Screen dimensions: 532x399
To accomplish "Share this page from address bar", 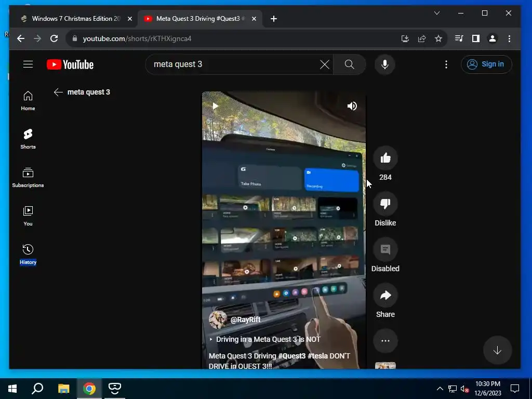I will tap(422, 38).
